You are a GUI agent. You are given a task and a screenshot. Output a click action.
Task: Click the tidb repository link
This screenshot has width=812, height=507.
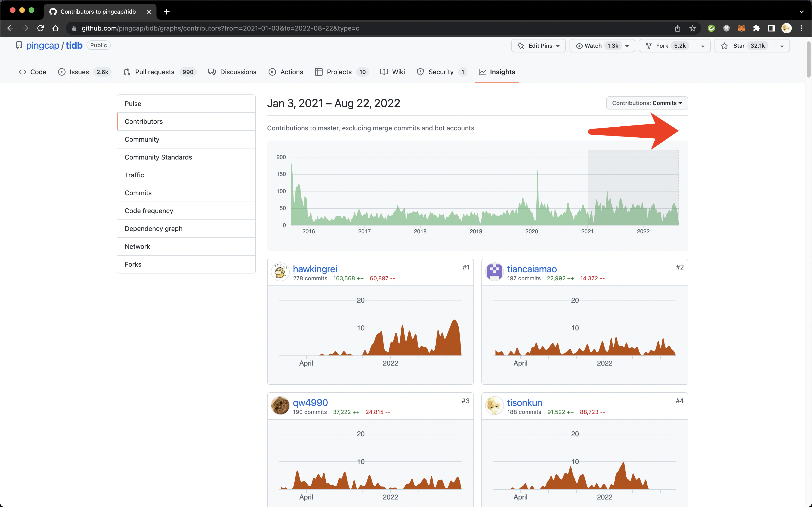[x=74, y=45]
